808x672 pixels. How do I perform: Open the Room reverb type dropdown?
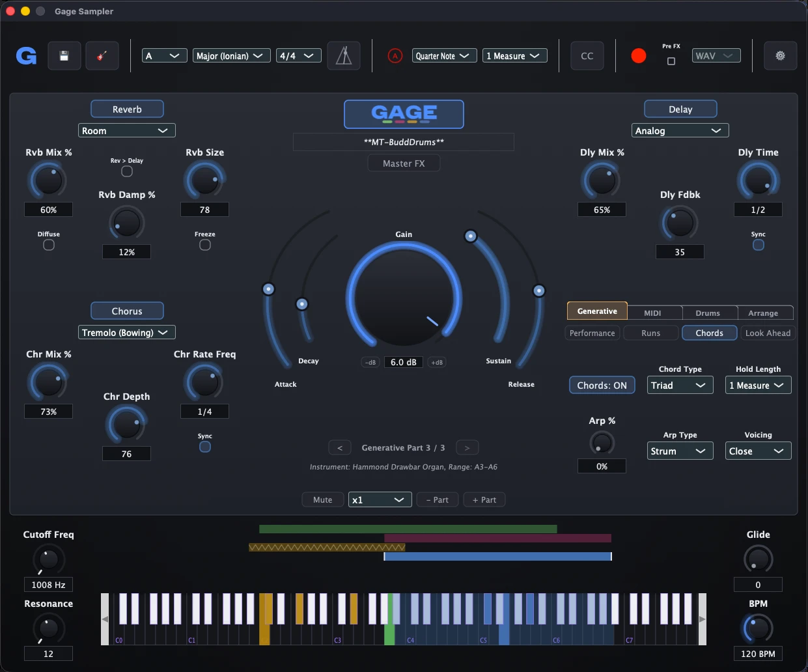(x=127, y=131)
